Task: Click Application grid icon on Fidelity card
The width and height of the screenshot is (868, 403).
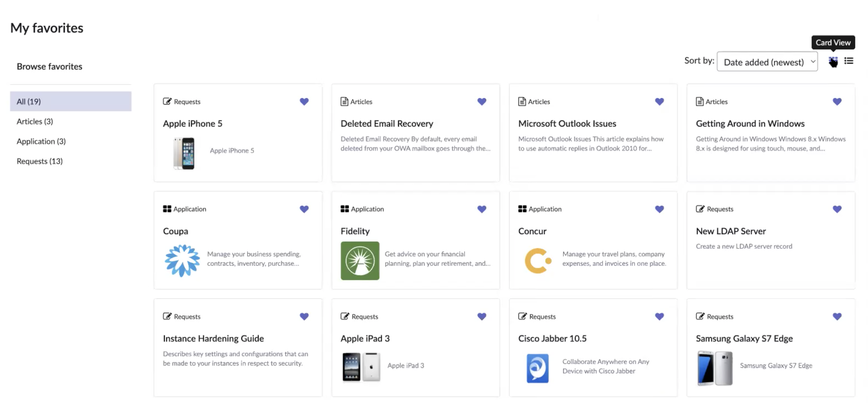Action: [x=345, y=209]
